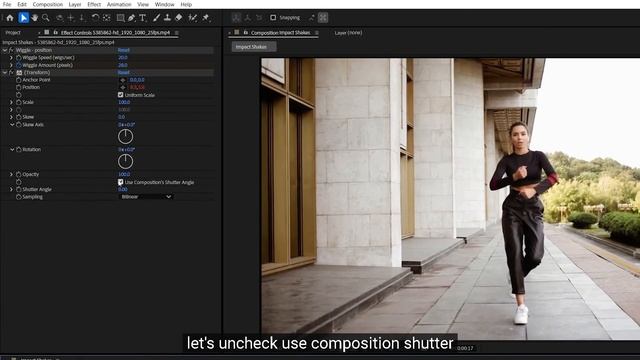Click the first axis mode icon left of Snapping
Screen dimensions: 640x360
point(236,18)
